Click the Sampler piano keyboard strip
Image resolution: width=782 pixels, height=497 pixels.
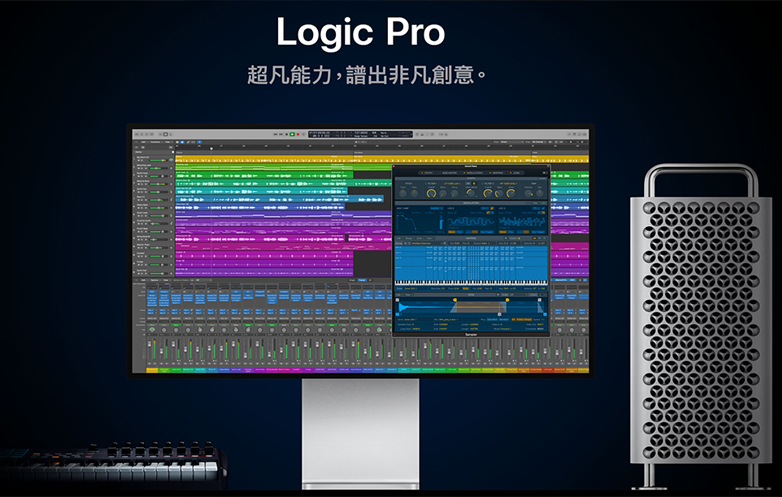pyautogui.click(x=471, y=283)
